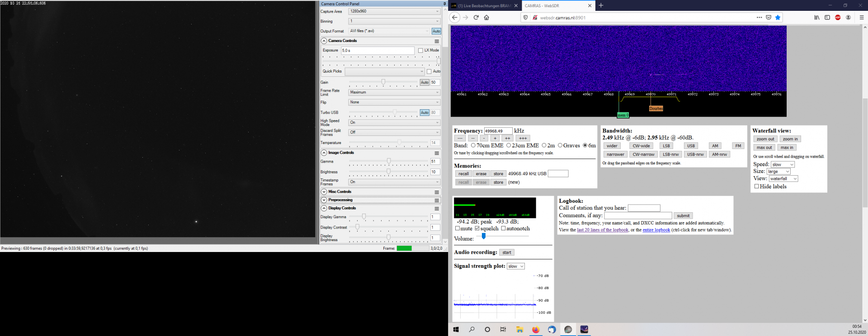
Task: Check the mute checkbox
Action: pos(458,229)
